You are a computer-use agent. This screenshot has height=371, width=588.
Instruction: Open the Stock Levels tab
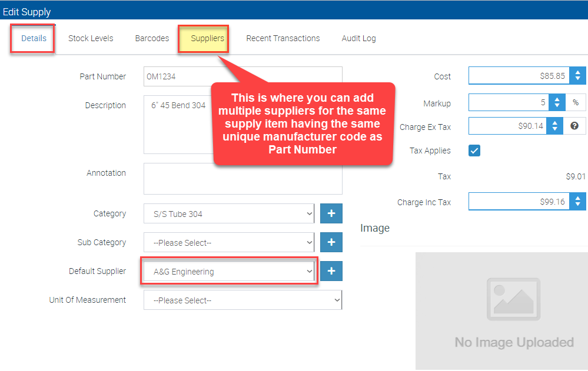pos(91,38)
